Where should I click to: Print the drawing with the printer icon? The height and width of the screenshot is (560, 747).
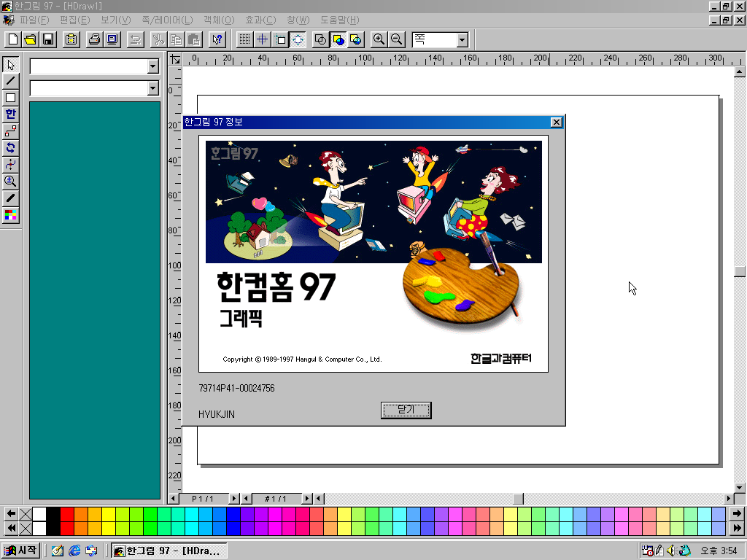tap(94, 39)
